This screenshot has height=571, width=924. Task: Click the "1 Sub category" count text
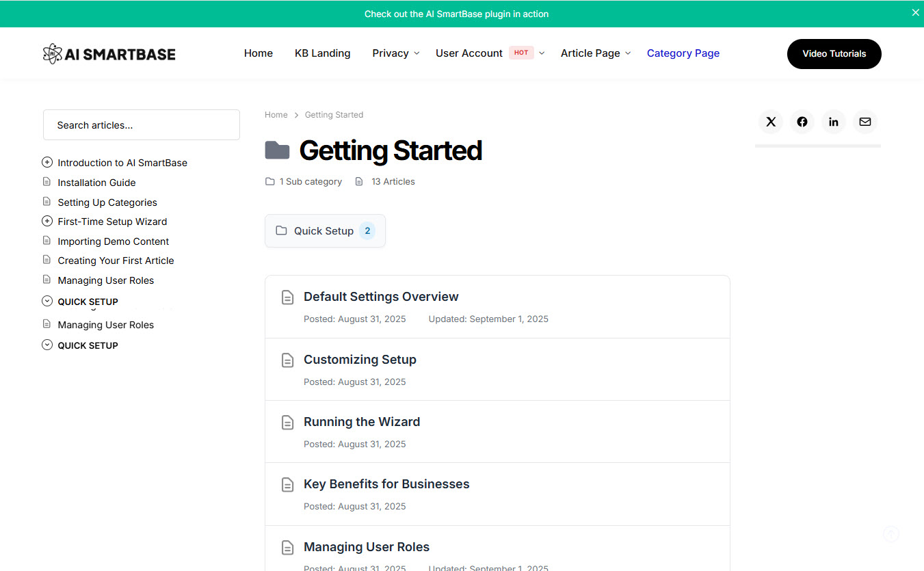(x=311, y=182)
